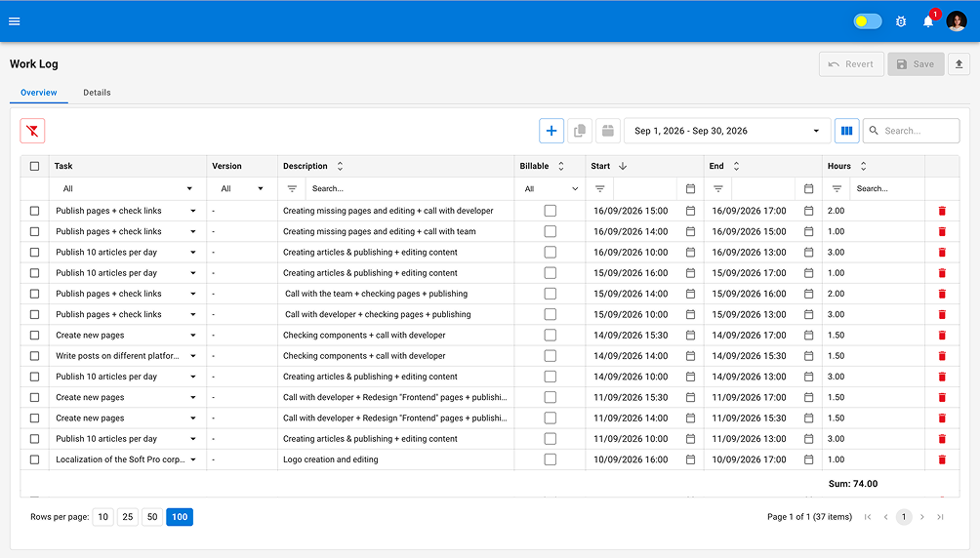Mark 11/09/2026 10:00 entry as billable
980x558 pixels.
point(550,439)
